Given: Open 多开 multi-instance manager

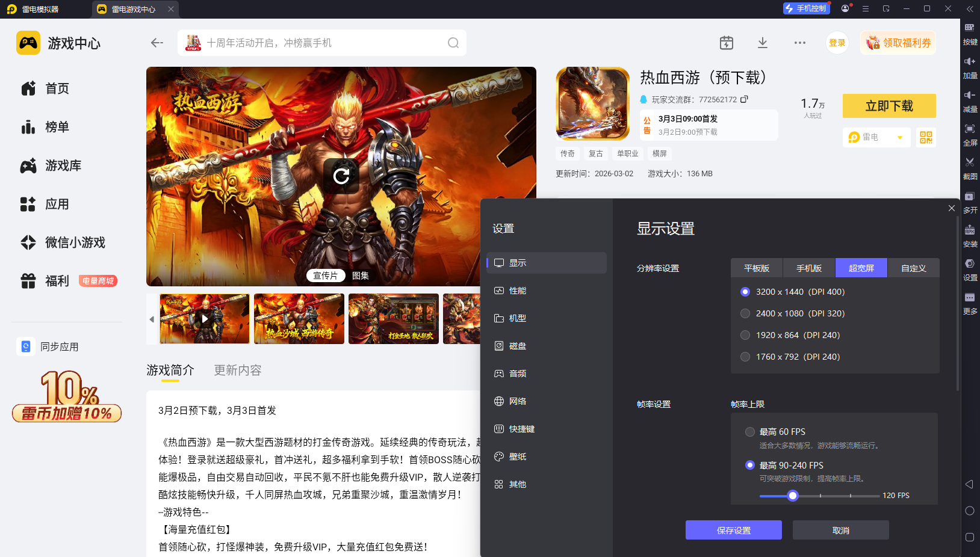Looking at the screenshot, I should (x=970, y=203).
